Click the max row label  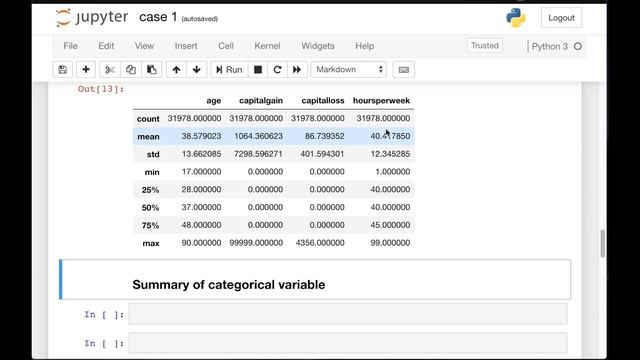(151, 243)
